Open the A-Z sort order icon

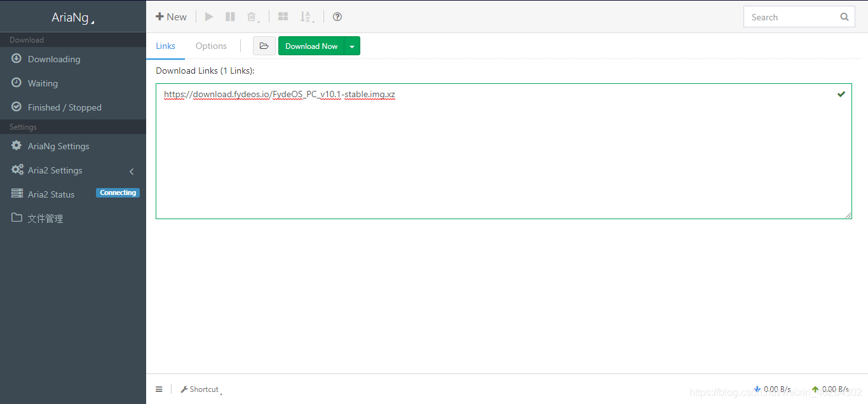[x=306, y=17]
